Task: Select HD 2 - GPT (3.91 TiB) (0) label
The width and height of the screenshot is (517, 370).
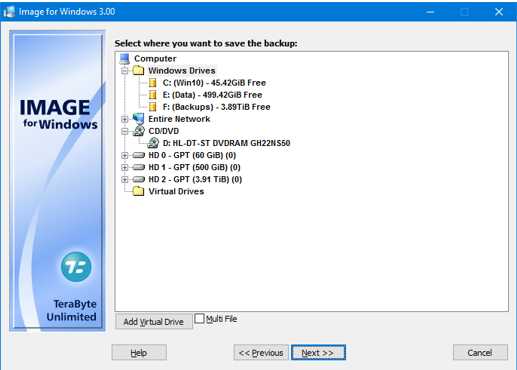Action: point(195,179)
